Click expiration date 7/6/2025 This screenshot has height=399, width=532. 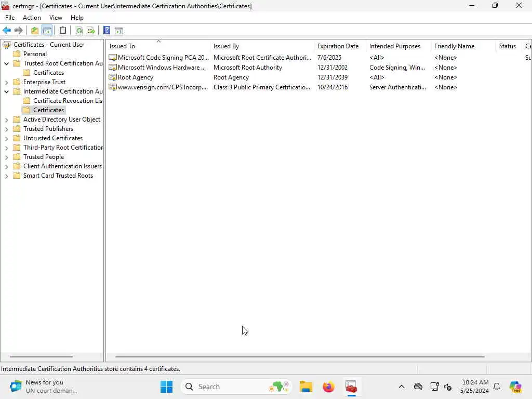click(x=329, y=58)
